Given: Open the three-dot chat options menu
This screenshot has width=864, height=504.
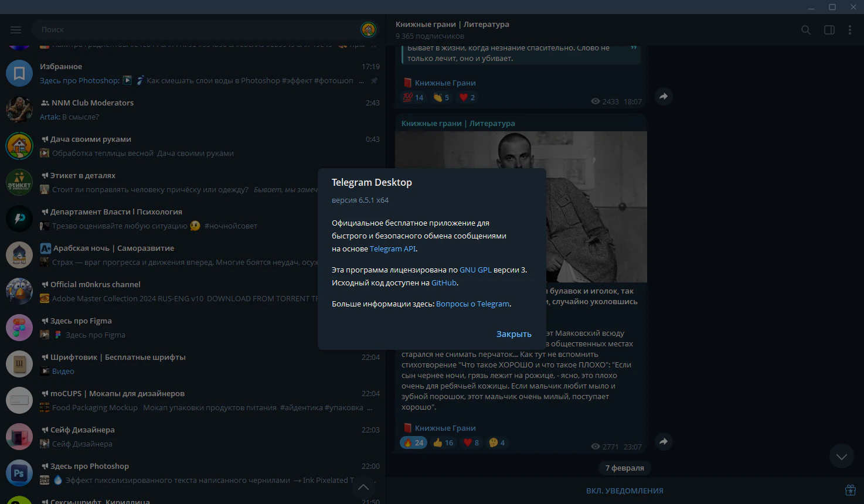Looking at the screenshot, I should click(x=850, y=30).
